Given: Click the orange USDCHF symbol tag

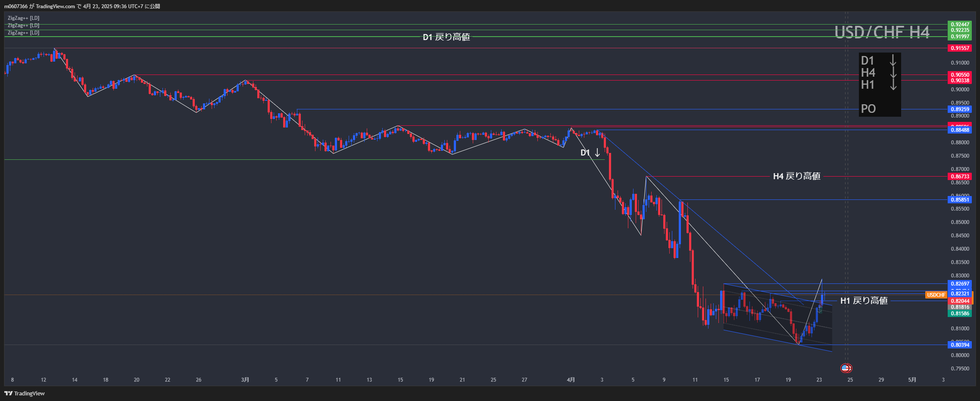Looking at the screenshot, I should point(936,295).
